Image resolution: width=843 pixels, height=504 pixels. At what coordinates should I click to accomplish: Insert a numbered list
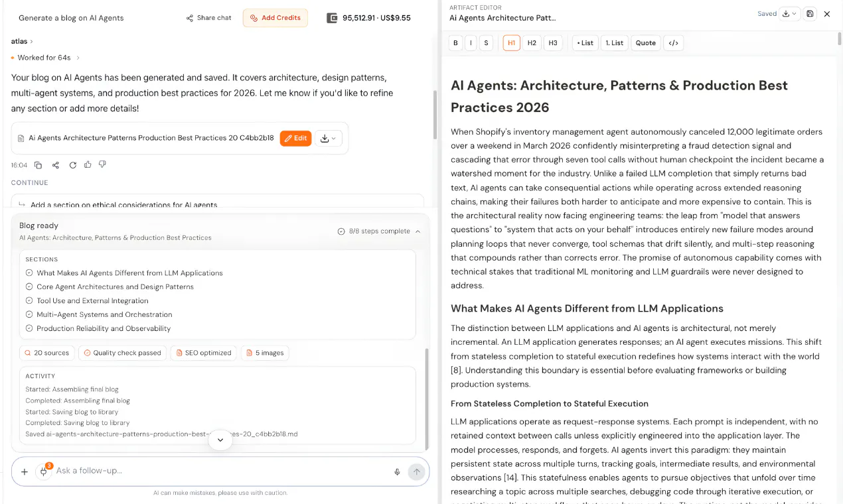[615, 43]
